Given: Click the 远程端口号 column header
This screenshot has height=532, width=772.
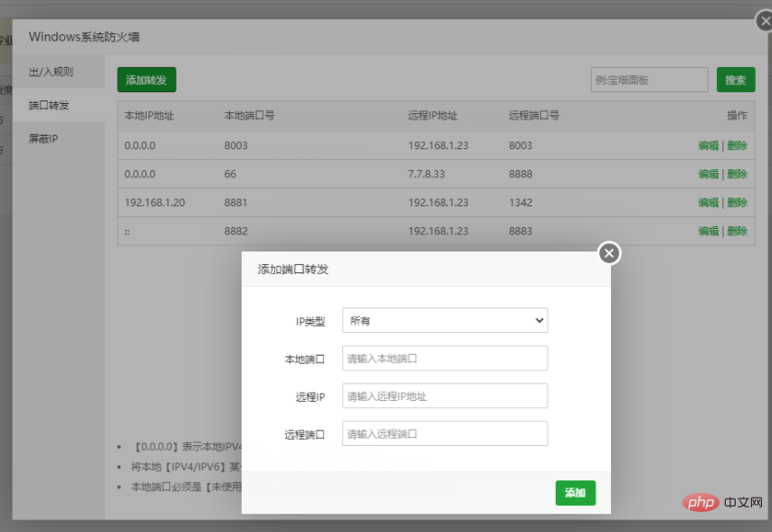Looking at the screenshot, I should click(534, 116).
